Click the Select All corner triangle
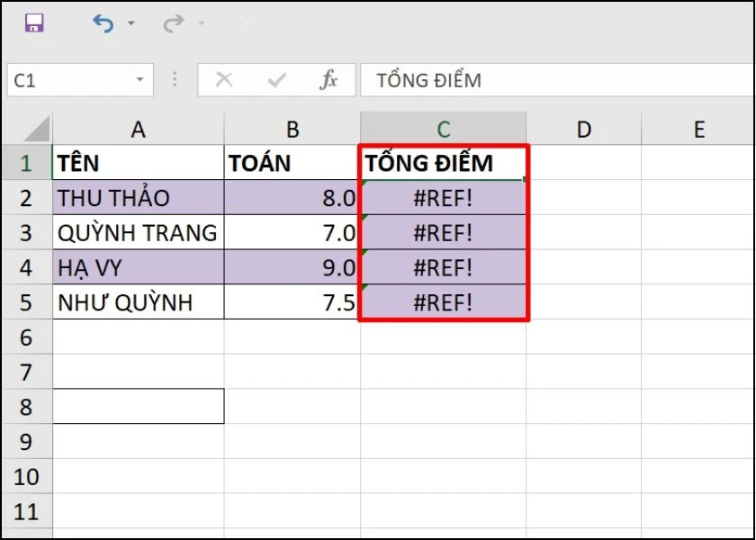The height and width of the screenshot is (540, 756). click(37, 129)
